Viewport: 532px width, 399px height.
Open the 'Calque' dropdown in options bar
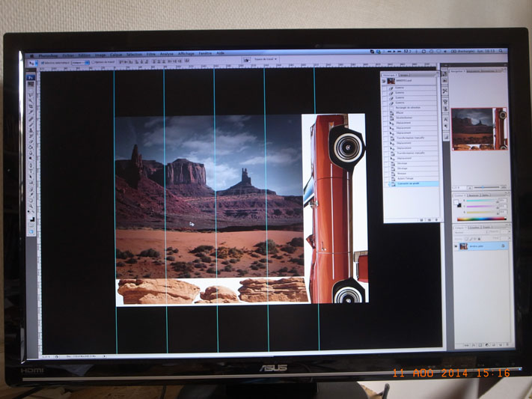point(80,63)
